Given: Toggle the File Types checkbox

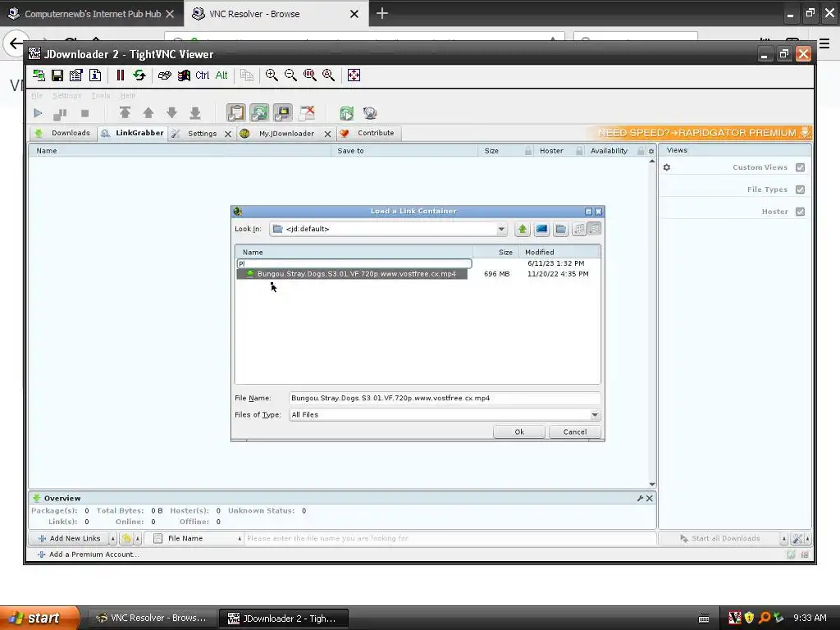Looking at the screenshot, I should (801, 189).
